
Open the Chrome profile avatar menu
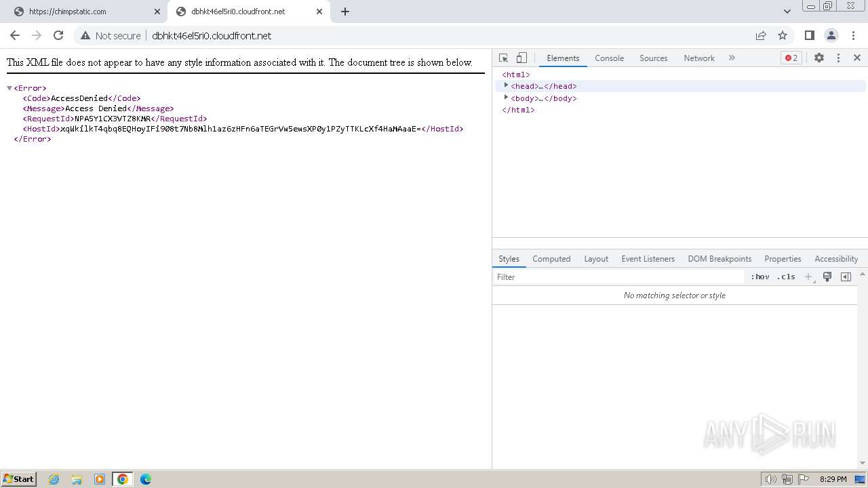831,35
